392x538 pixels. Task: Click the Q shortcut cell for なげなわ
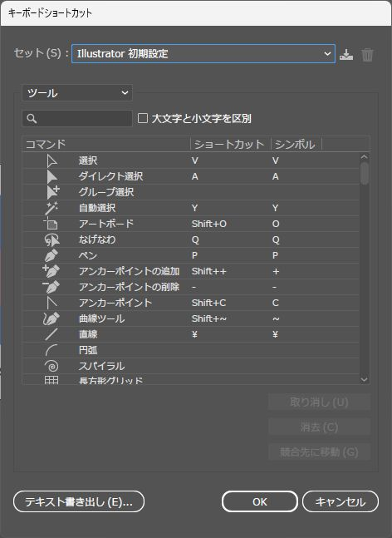[x=195, y=239]
